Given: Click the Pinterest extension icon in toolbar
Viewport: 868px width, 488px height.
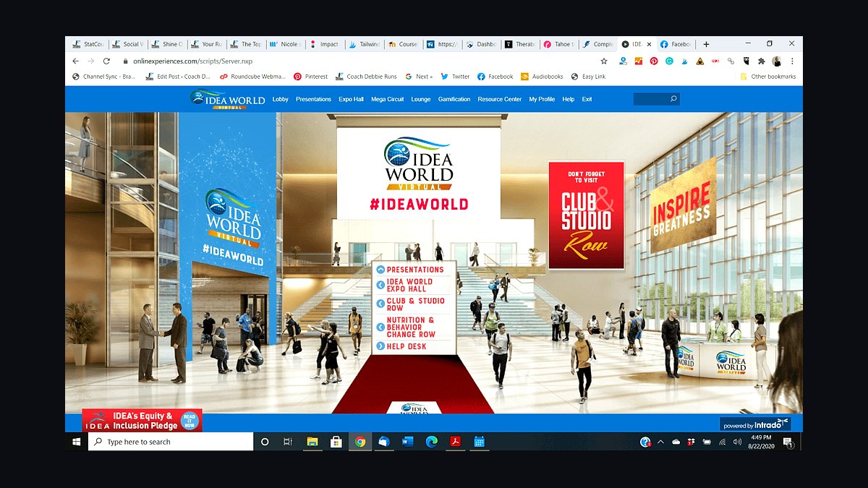Looking at the screenshot, I should (654, 61).
